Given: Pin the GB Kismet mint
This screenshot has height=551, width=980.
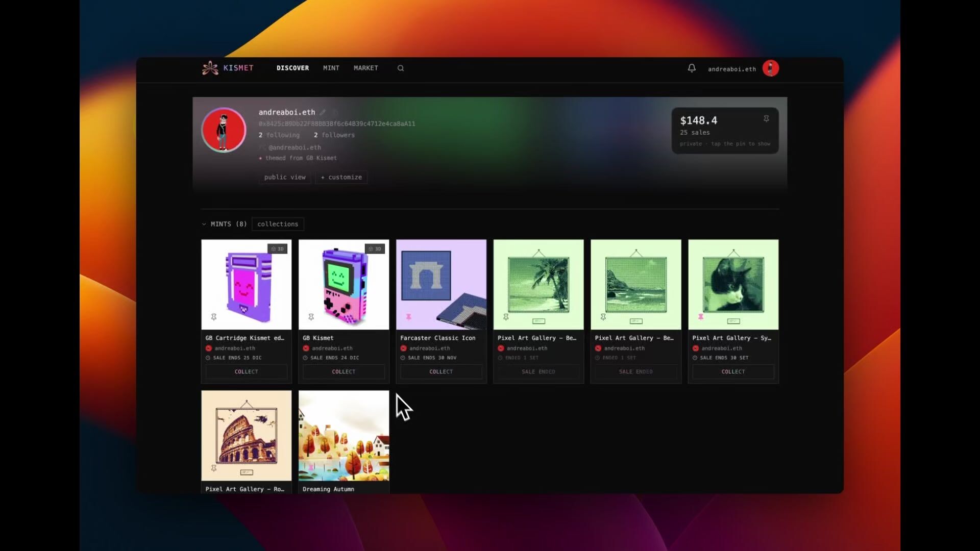Looking at the screenshot, I should click(311, 317).
